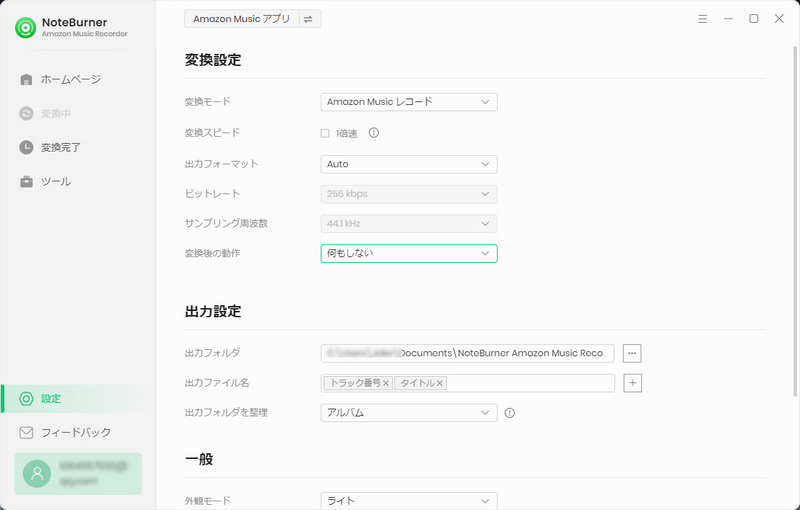The width and height of the screenshot is (800, 510).
Task: Remove the タイトル tag with its x
Action: tap(439, 383)
